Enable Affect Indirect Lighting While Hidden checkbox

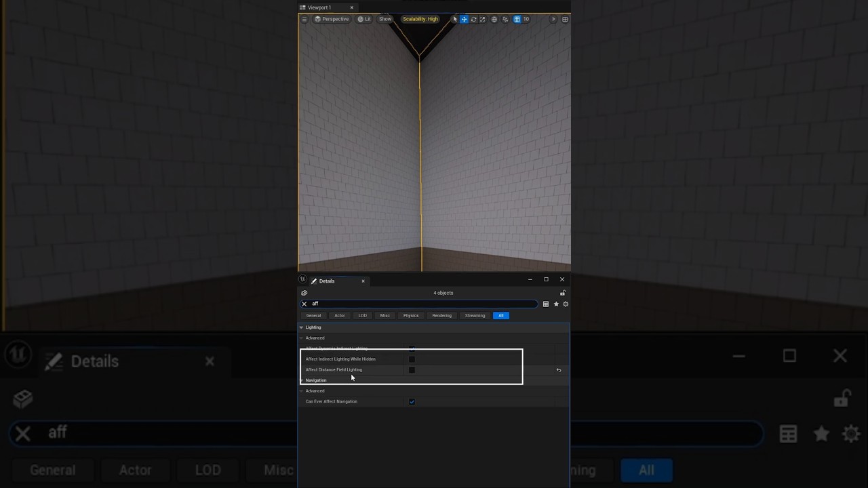click(412, 359)
